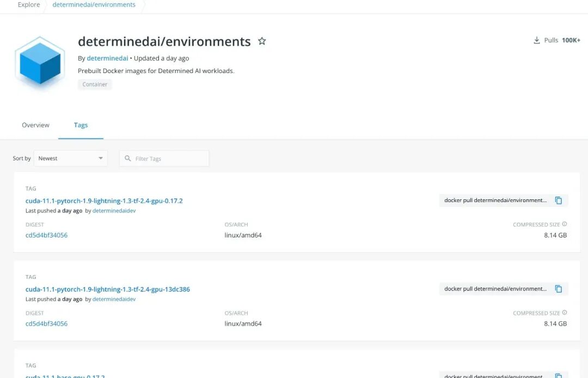Click the determinedai/environments page title
Screen dimensions: 588x378
click(x=164, y=41)
